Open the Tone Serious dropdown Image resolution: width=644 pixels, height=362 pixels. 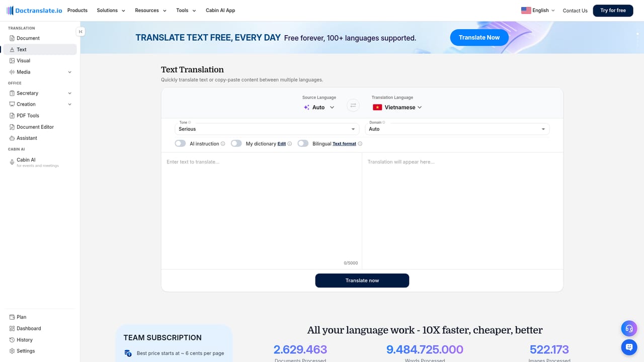pyautogui.click(x=267, y=129)
